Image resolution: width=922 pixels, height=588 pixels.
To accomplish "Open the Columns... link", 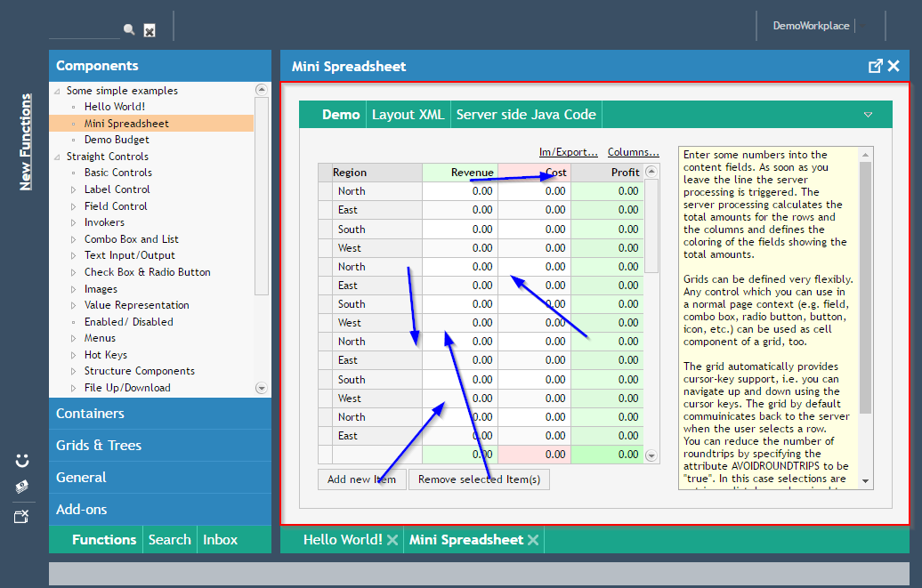I will pos(633,152).
